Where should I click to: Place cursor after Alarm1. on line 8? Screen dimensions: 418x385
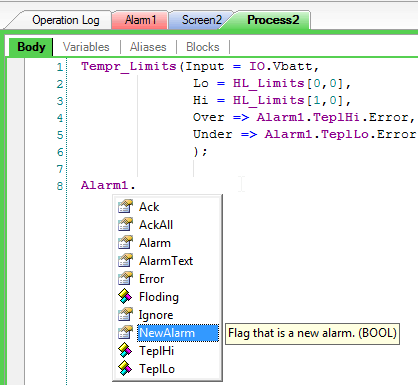click(x=136, y=185)
